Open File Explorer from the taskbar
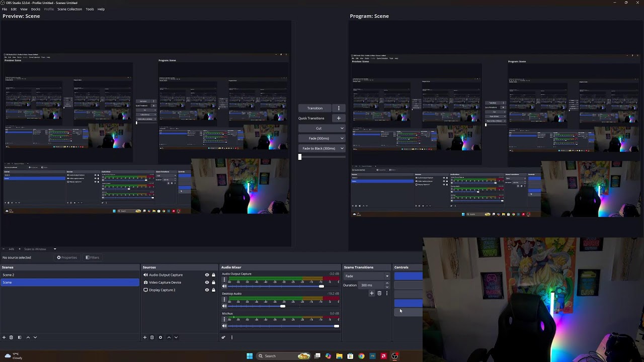The image size is (644, 362). point(339,356)
